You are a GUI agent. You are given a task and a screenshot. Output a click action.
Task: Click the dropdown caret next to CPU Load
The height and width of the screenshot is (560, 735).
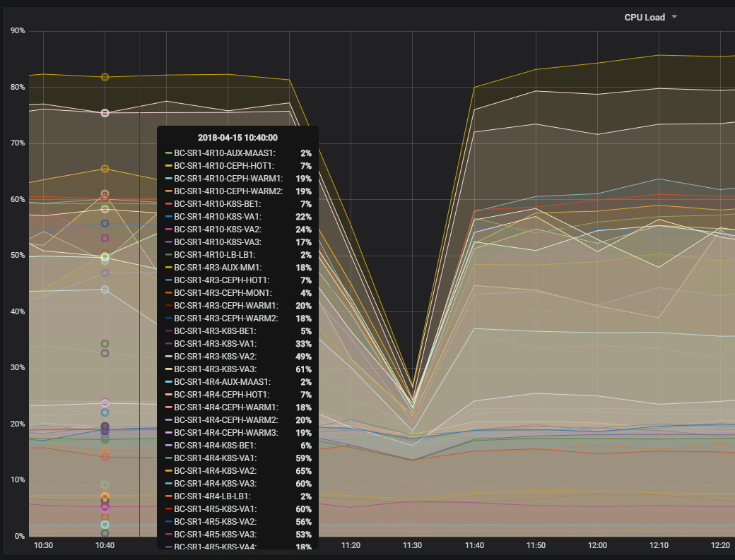tap(674, 17)
